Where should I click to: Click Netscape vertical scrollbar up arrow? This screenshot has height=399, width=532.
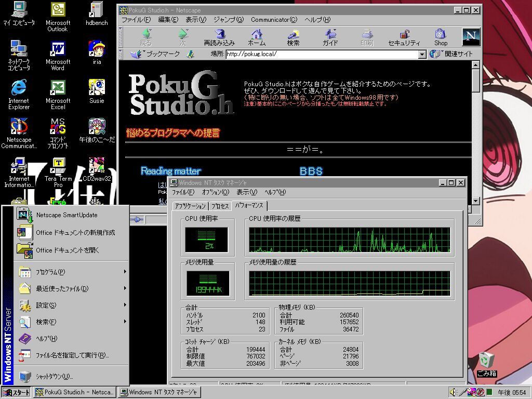(x=476, y=64)
